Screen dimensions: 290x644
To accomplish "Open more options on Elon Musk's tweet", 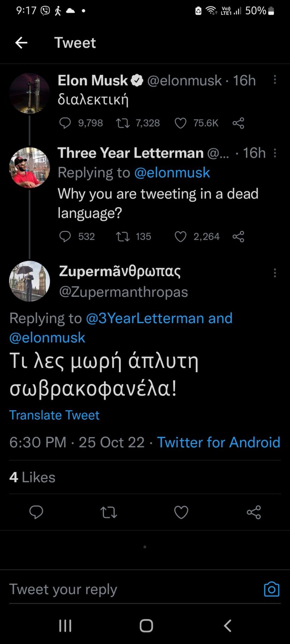I will pos(275,79).
